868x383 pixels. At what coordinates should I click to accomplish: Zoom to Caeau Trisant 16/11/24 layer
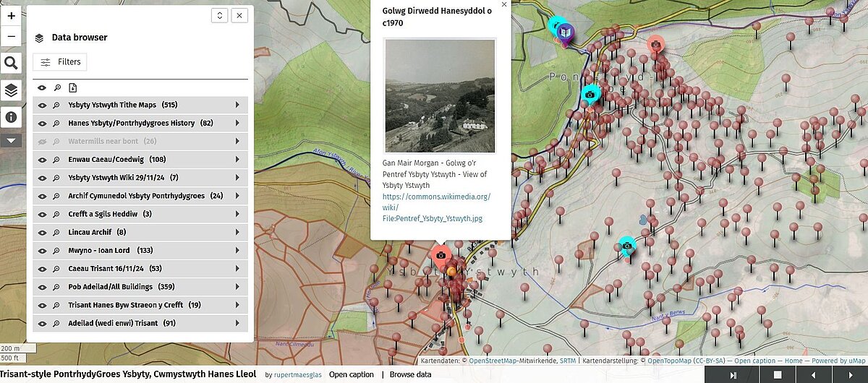56,269
